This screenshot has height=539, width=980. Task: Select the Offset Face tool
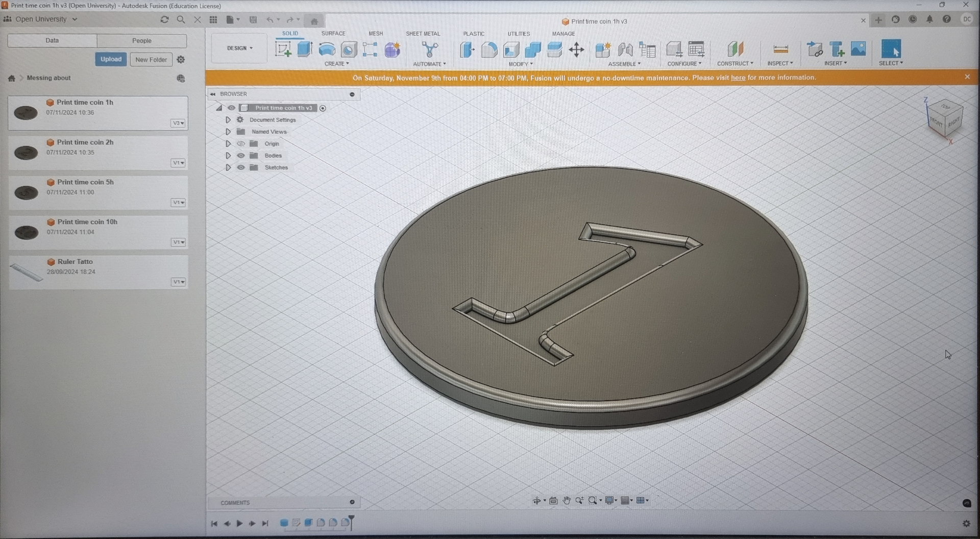(554, 50)
